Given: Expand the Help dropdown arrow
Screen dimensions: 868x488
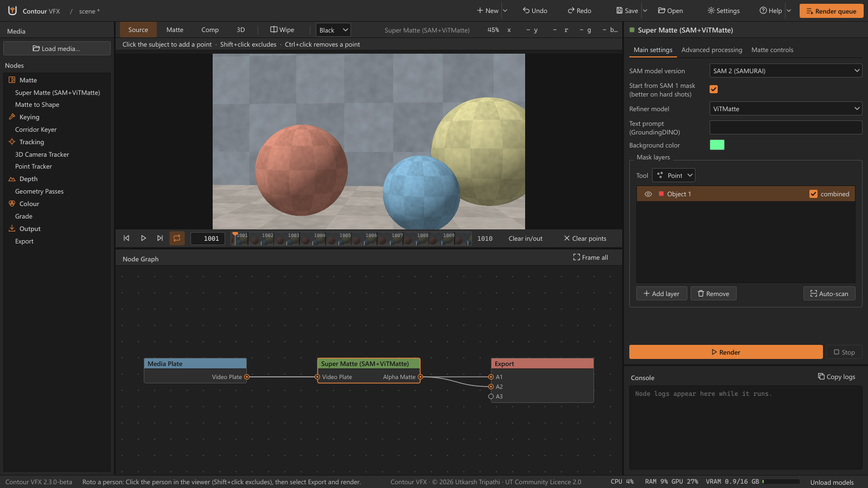Looking at the screenshot, I should [789, 11].
